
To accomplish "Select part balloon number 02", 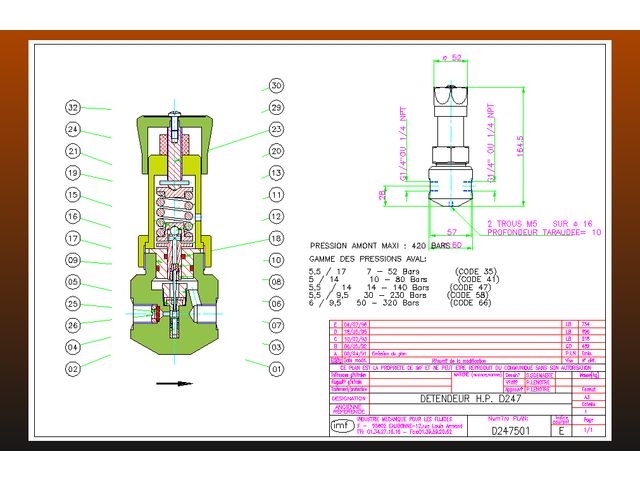I will (72, 368).
